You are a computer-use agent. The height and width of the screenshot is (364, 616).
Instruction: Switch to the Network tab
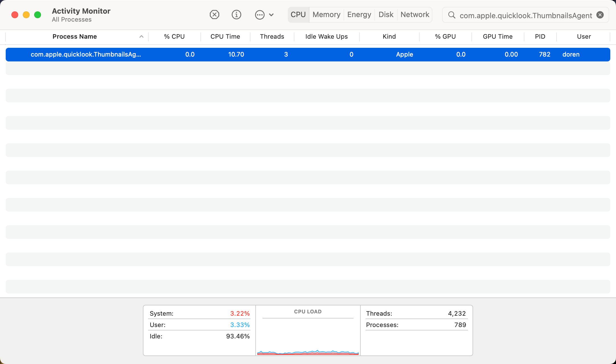pyautogui.click(x=415, y=15)
